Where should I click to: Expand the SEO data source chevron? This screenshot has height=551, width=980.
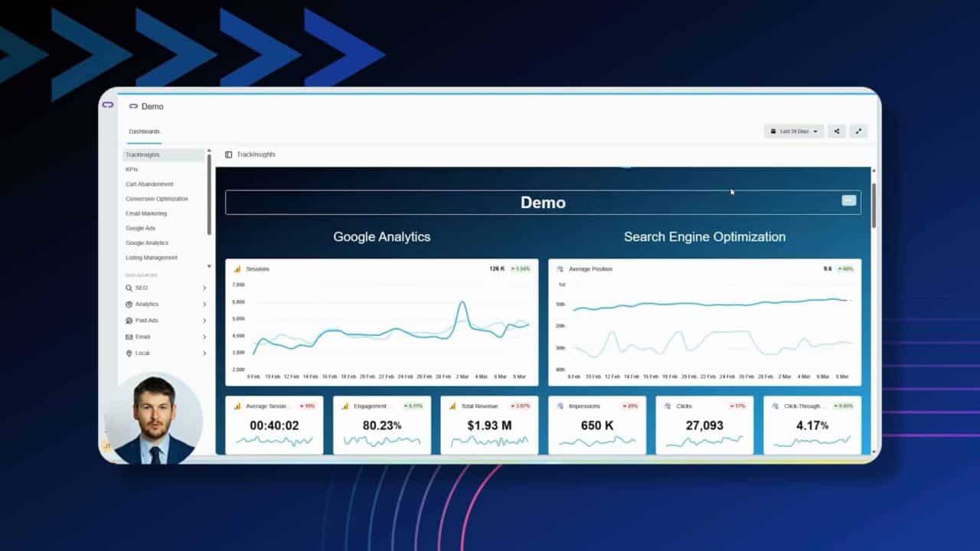(x=204, y=289)
